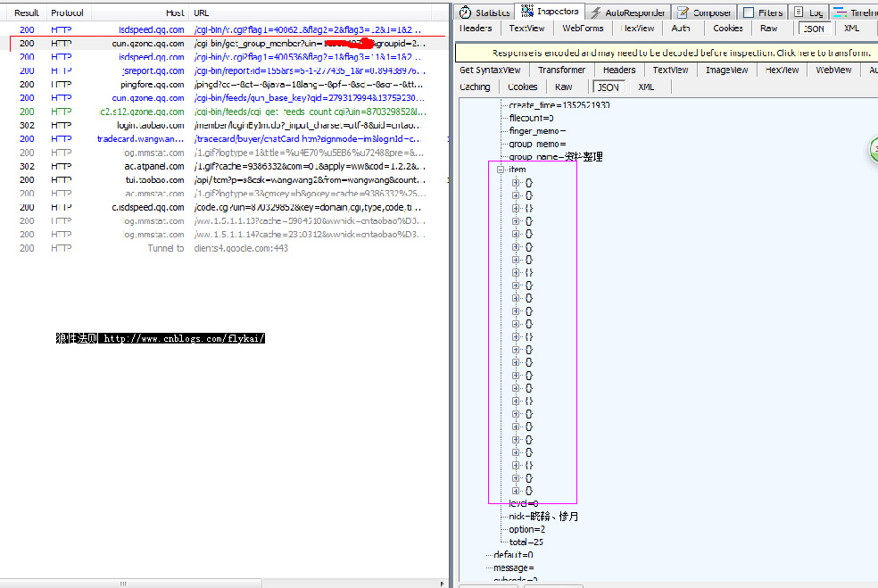Screen dimensions: 878x588
Task: Collapse the item node in JSON tree
Action: pos(501,170)
